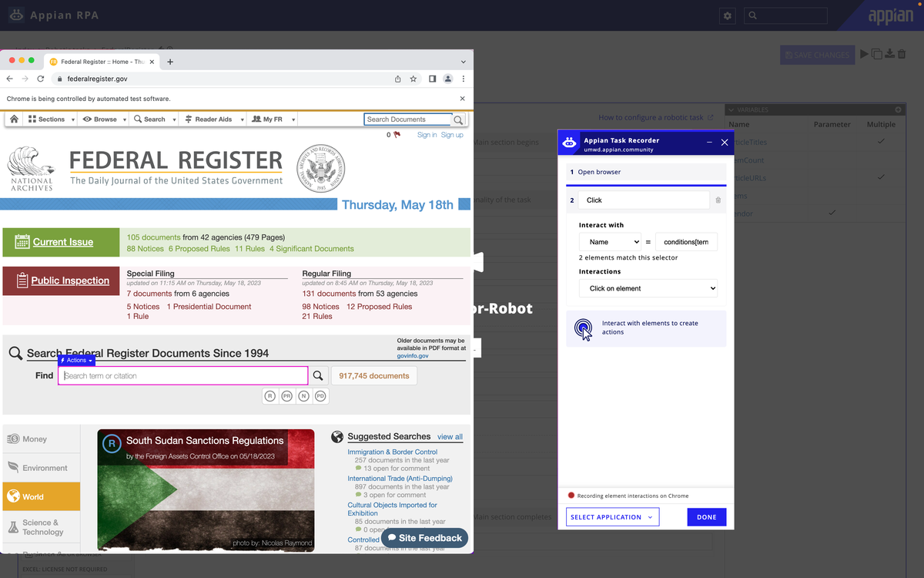
Task: Open Chrome's three-dot menu
Action: tap(463, 79)
